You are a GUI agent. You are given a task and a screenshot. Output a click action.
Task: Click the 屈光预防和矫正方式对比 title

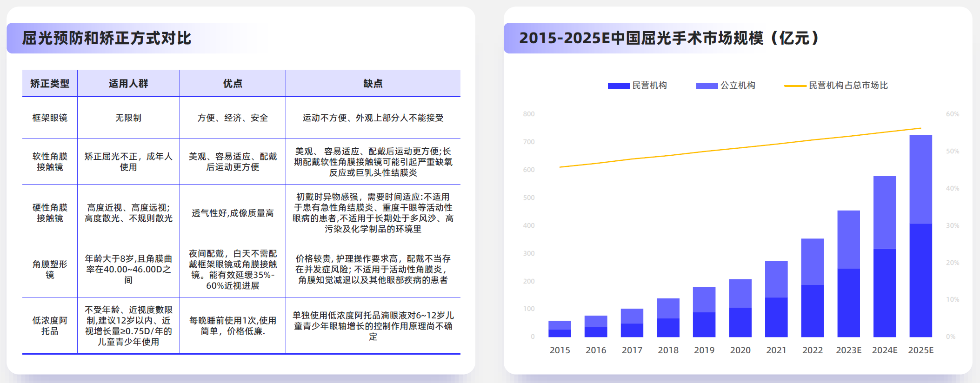point(107,38)
